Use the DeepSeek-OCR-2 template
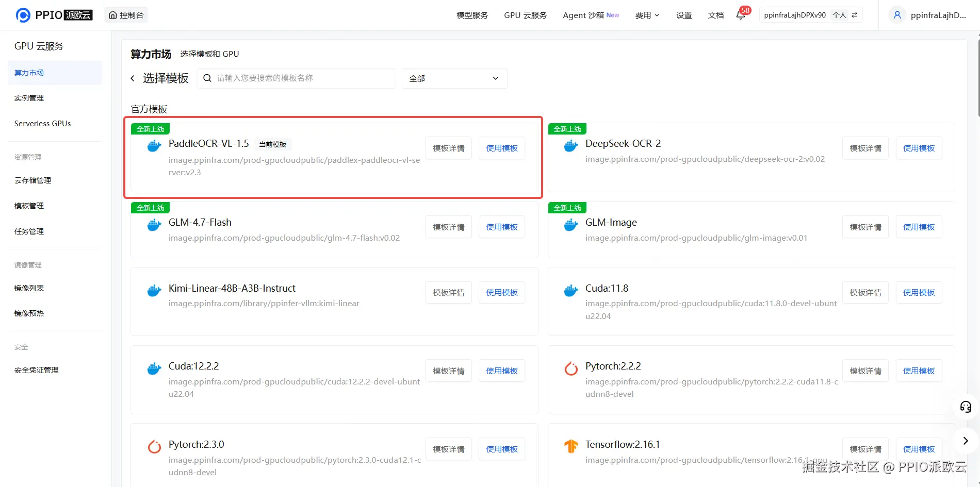Viewport: 980px width, 487px height. [x=919, y=148]
